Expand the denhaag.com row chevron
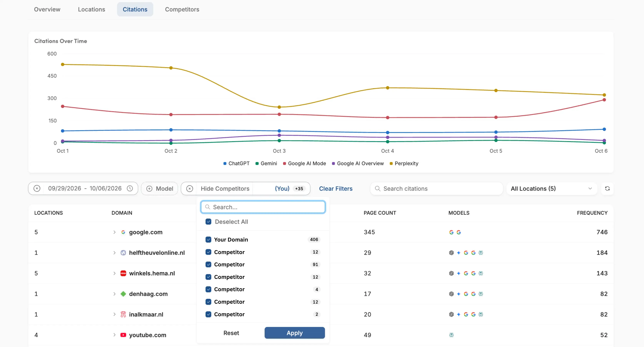 pyautogui.click(x=114, y=294)
